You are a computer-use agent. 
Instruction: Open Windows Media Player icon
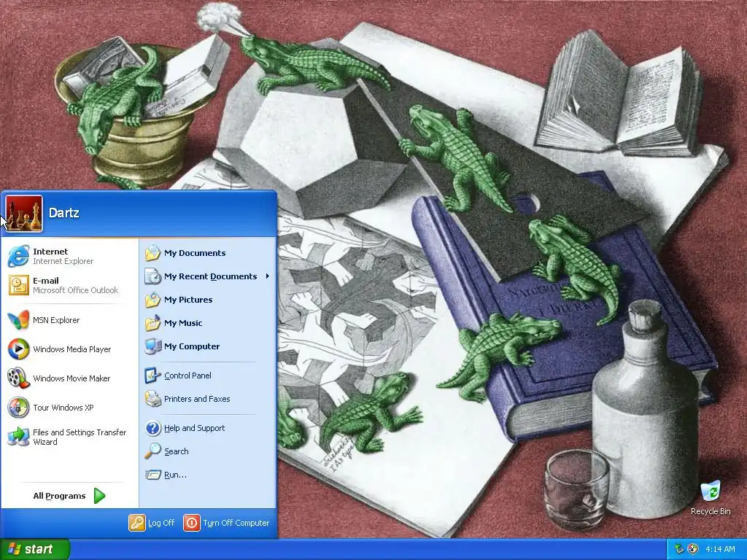pos(18,349)
